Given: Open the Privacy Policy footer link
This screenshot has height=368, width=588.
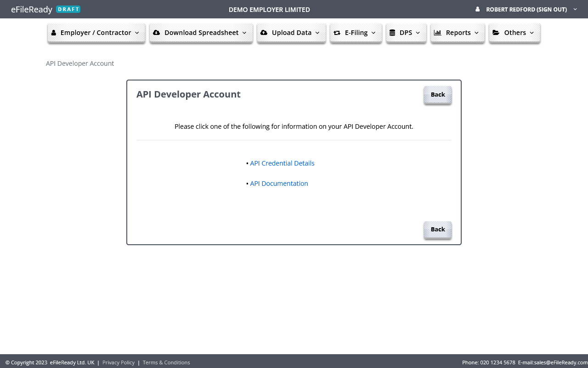Looking at the screenshot, I should pyautogui.click(x=119, y=362).
